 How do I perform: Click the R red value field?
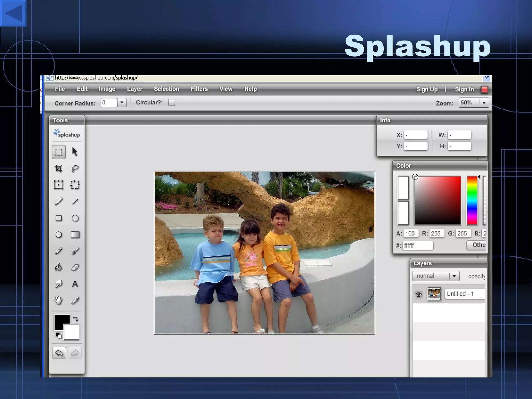tap(437, 233)
